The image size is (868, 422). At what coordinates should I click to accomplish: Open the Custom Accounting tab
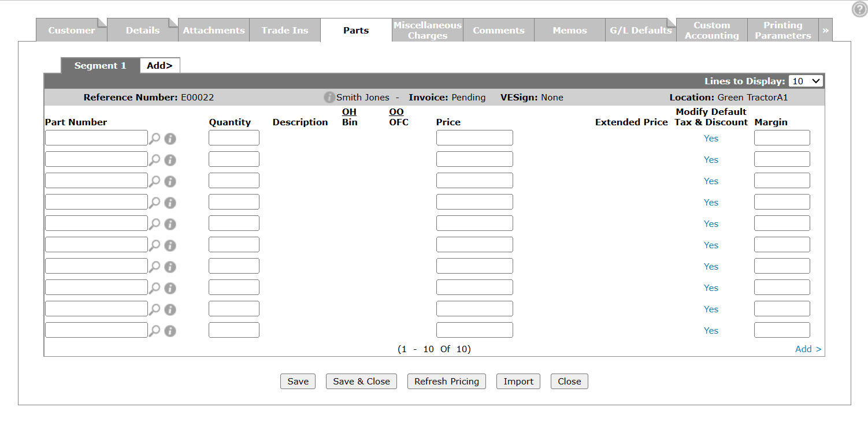pyautogui.click(x=712, y=30)
